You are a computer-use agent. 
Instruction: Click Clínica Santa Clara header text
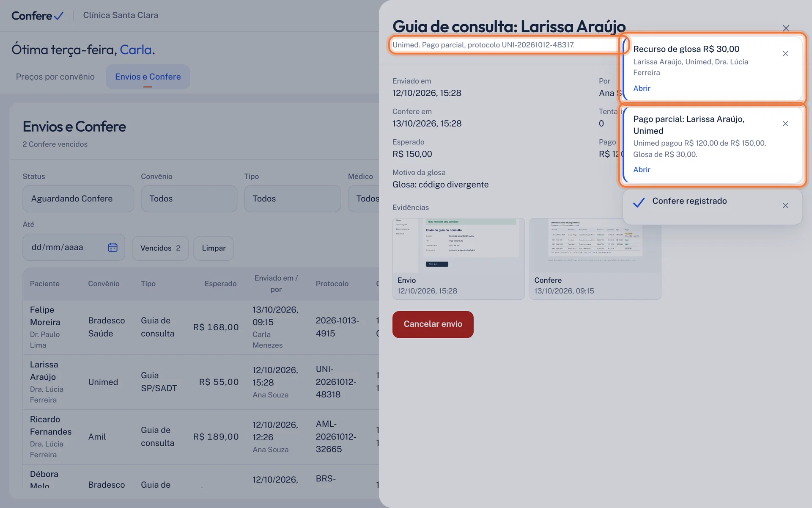121,15
